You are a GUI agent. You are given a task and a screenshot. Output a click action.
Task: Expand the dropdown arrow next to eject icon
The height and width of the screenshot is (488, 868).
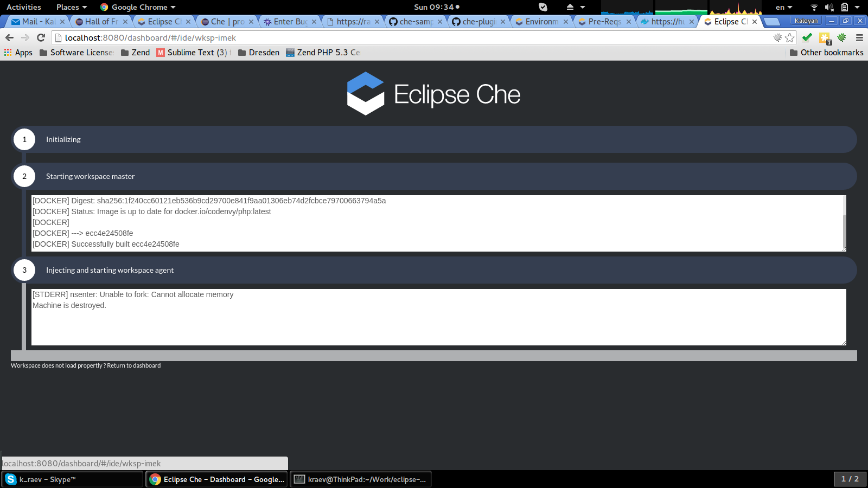click(583, 7)
